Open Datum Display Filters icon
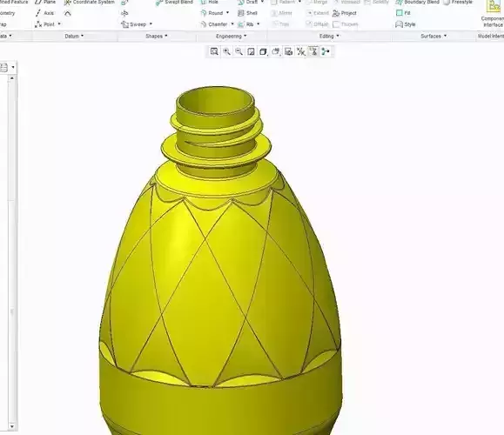Screen dimensions: 504x435 point(301,51)
